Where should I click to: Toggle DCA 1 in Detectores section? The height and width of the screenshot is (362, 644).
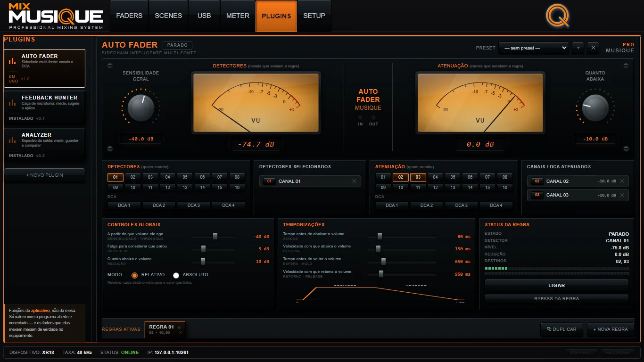pos(124,206)
